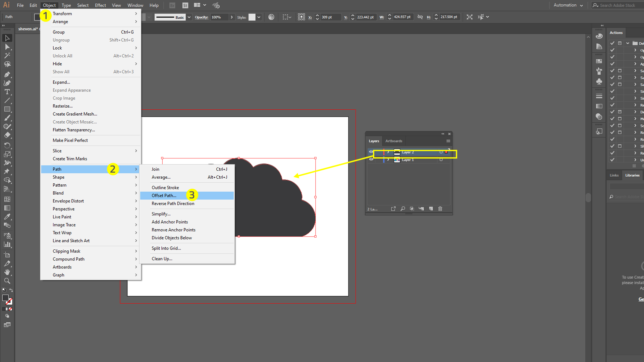Open the Stroke panel icon

tap(599, 96)
